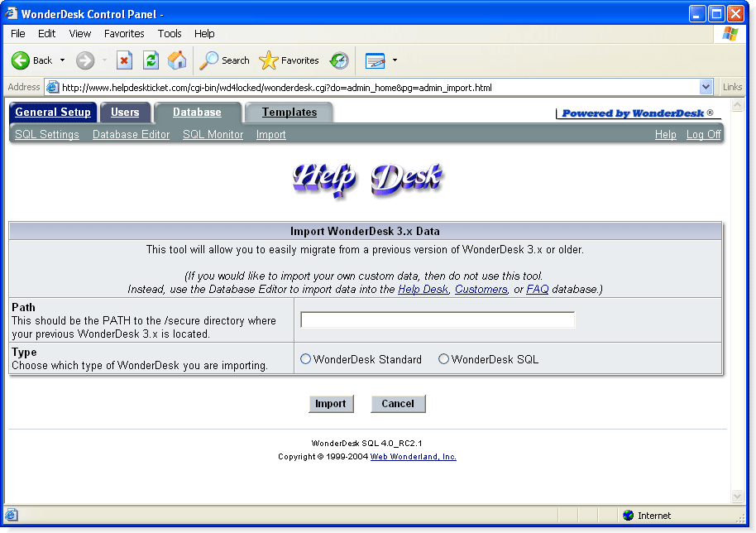Switch to the Users tab
756x533 pixels.
click(x=125, y=113)
